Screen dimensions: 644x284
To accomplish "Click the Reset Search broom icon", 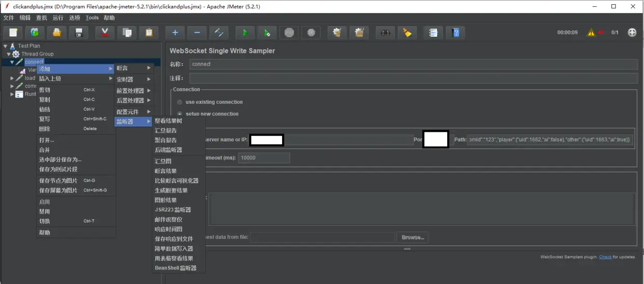I will [407, 33].
